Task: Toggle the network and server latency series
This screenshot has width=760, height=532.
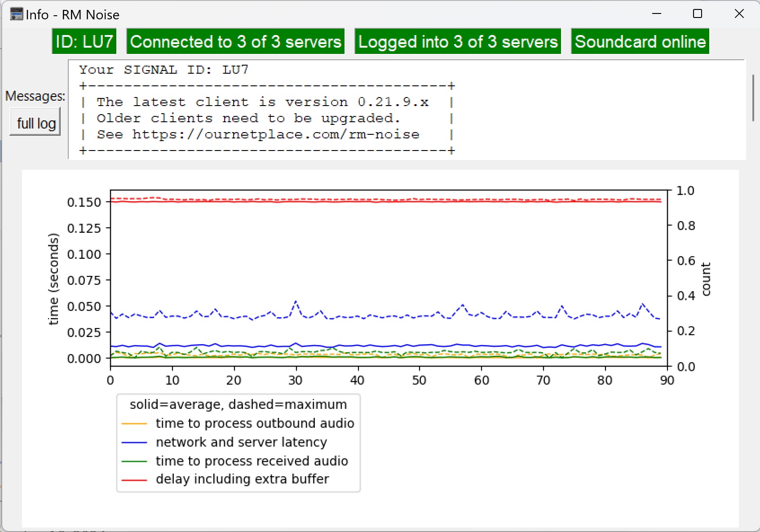Action: point(241,442)
